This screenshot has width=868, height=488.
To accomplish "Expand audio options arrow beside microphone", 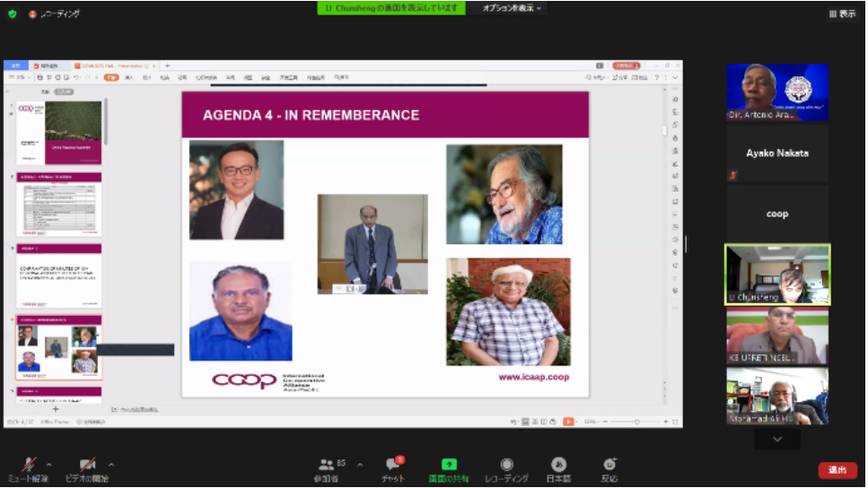I will 48,465.
